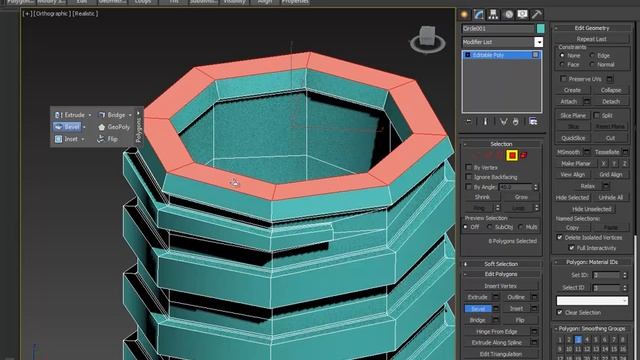Collapse Polygon: Material IDs rollout

click(x=591, y=262)
